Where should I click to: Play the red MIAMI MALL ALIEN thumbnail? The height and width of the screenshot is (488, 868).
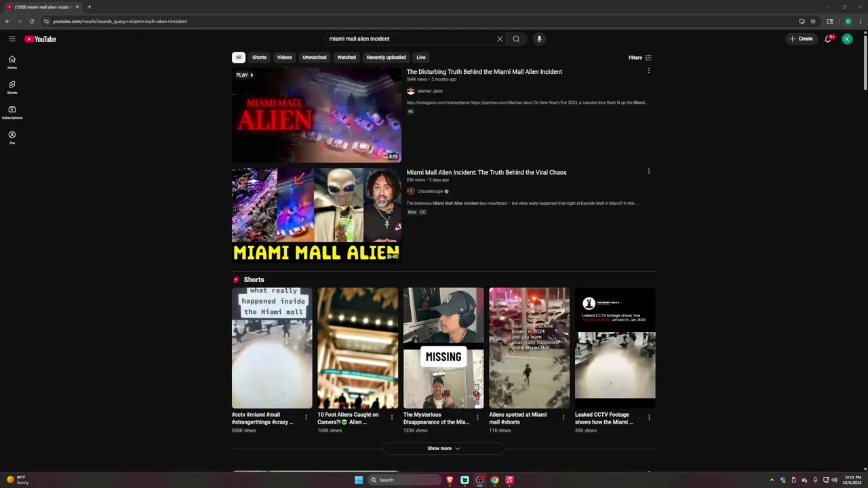pyautogui.click(x=317, y=115)
